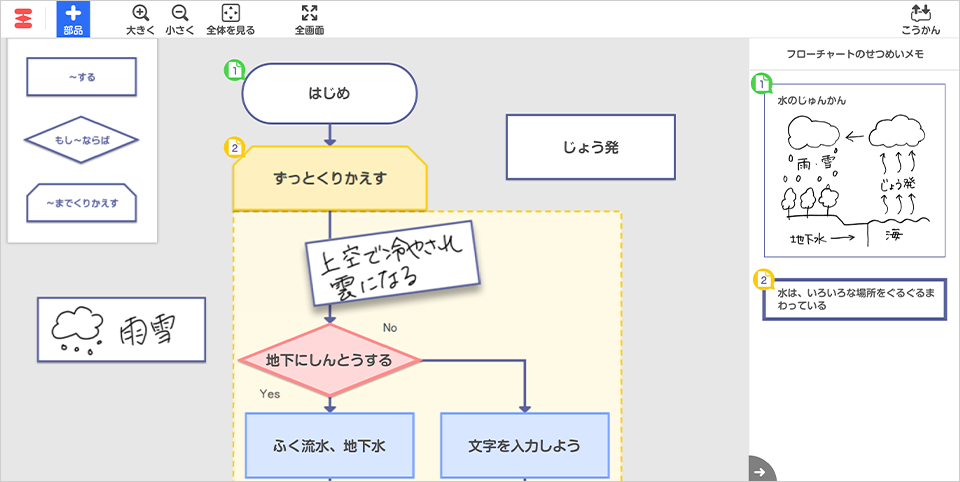Image resolution: width=960 pixels, height=482 pixels.
Task: Collapse the memo panel with arrow button
Action: click(x=761, y=471)
